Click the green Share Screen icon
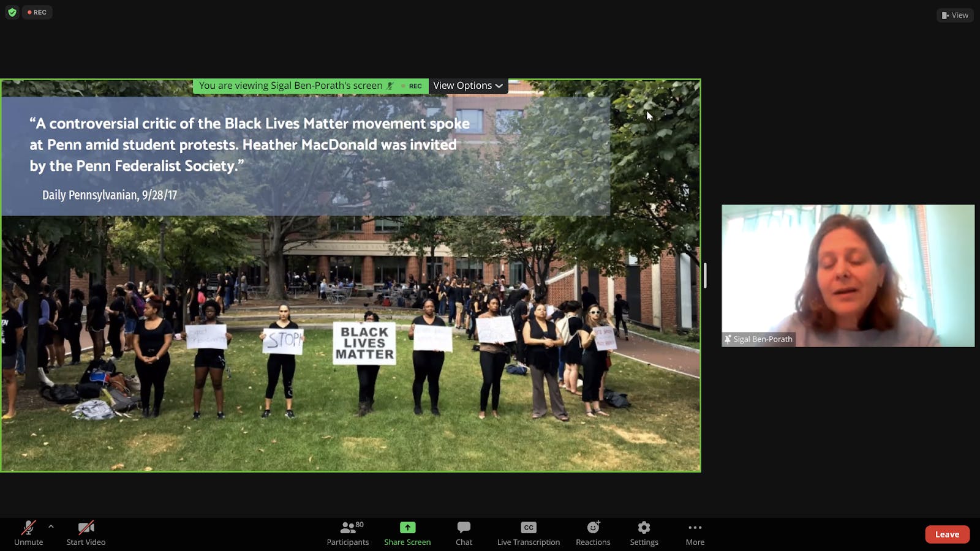The image size is (980, 551). [407, 528]
